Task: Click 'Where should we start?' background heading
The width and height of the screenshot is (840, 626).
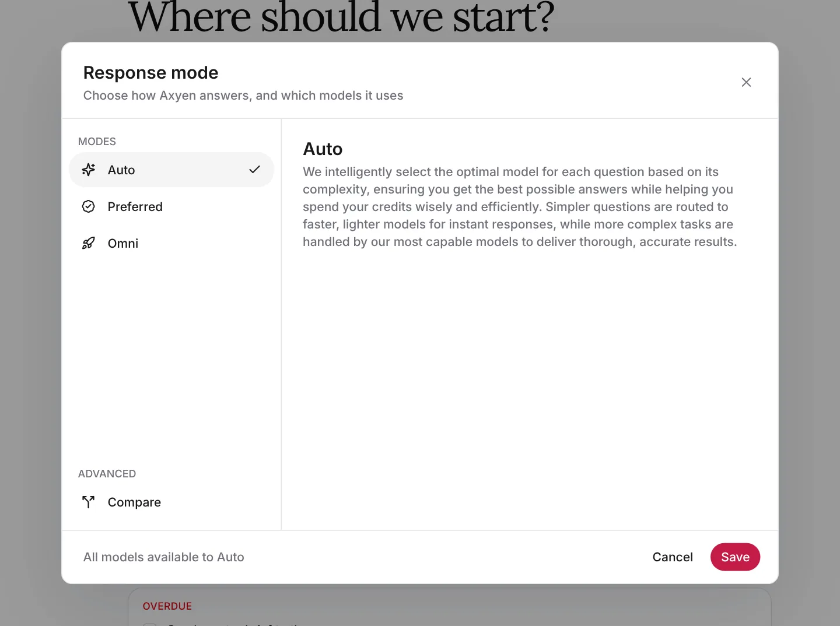Action: click(x=341, y=17)
